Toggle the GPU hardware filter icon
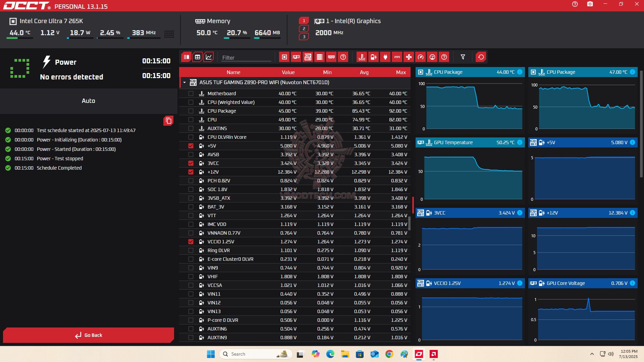 (x=296, y=57)
